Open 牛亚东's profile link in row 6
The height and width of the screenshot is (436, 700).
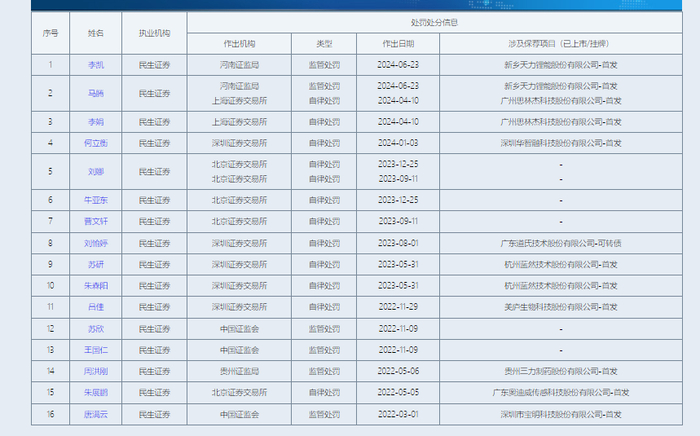pos(96,200)
